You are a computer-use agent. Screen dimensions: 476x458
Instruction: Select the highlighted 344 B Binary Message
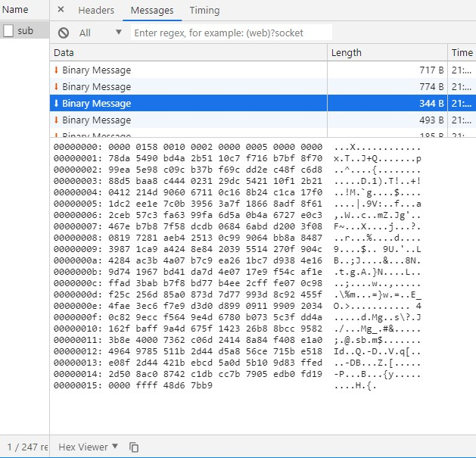(189, 104)
